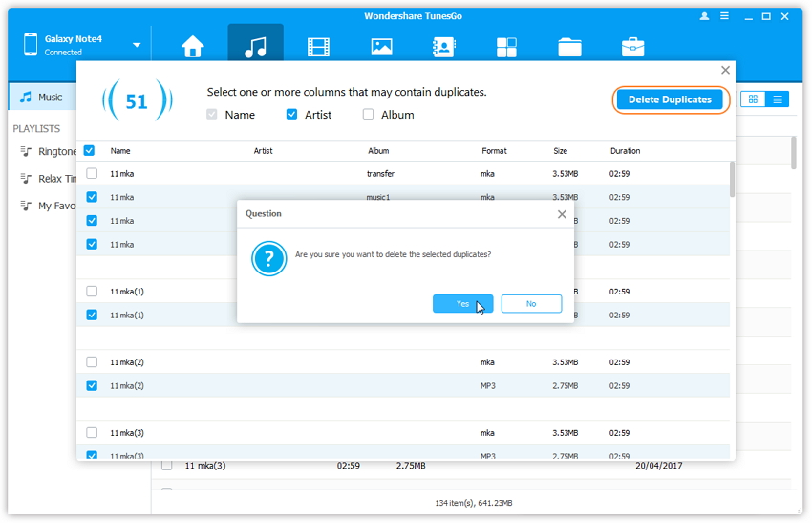Open the window menu dropdown arrow

click(x=725, y=17)
